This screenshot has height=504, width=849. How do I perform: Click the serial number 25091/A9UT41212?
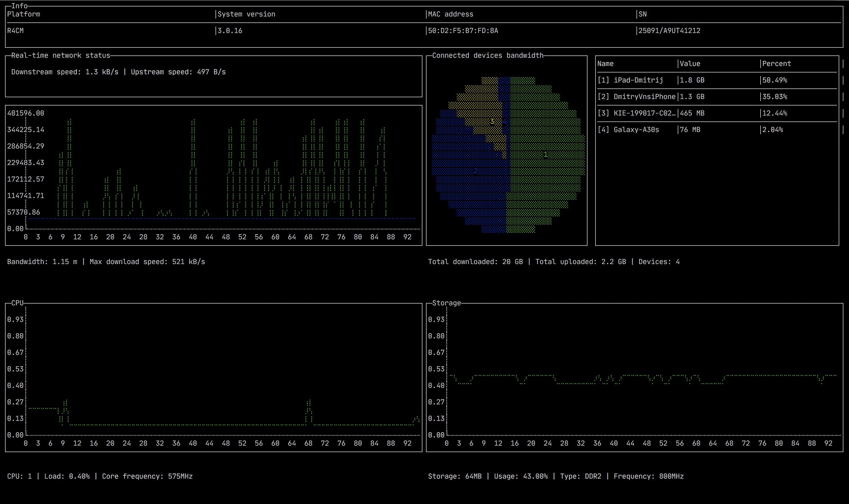[669, 31]
